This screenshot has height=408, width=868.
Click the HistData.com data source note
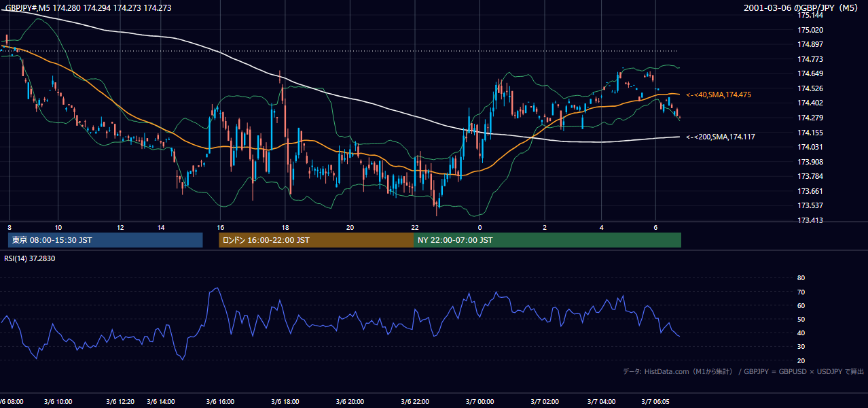[744, 371]
